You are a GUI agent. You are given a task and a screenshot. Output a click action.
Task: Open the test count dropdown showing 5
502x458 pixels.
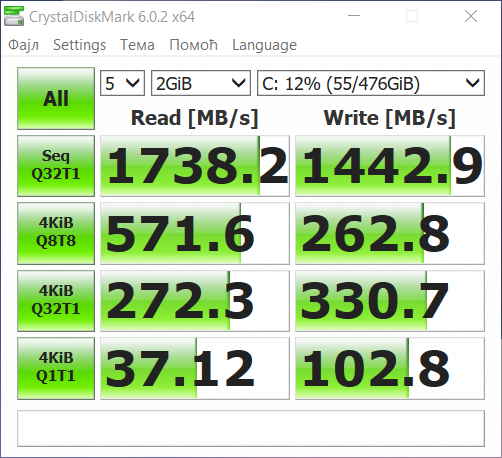122,83
